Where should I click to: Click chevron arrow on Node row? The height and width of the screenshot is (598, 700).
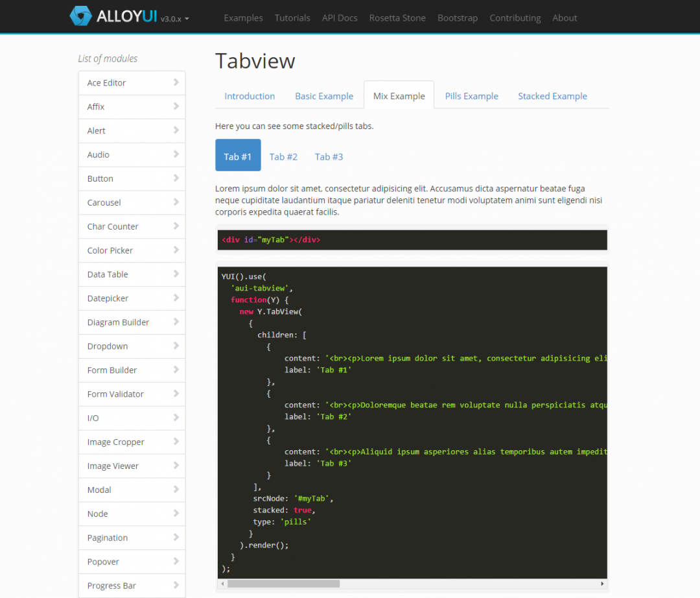pyautogui.click(x=176, y=513)
